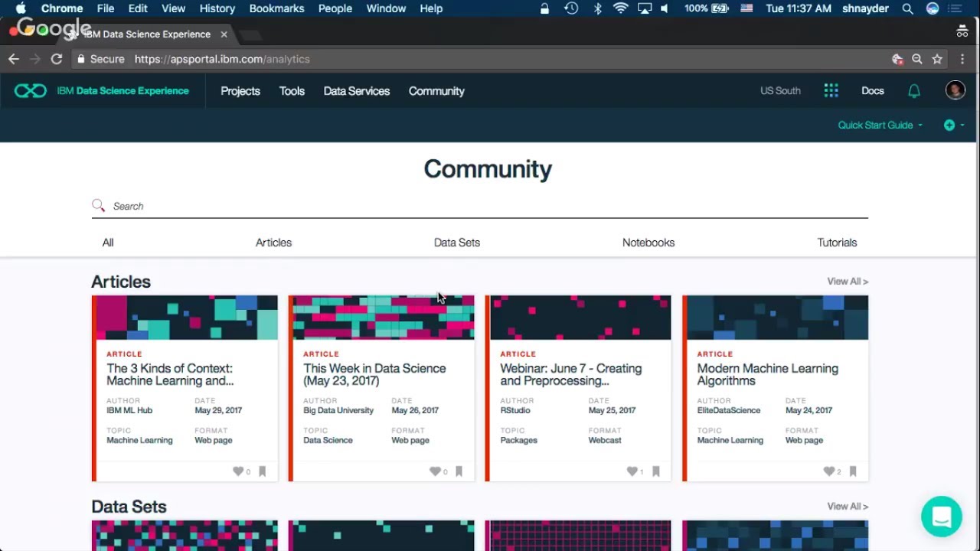
Task: Bookmark Modern Machine Learning Algorithms article
Action: tap(852, 471)
